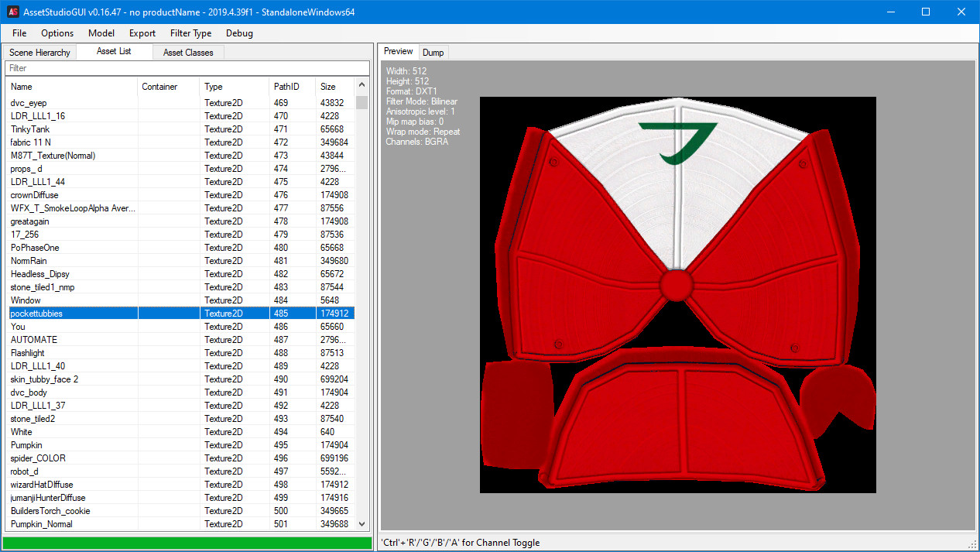Open the Filter Type menu
980x552 pixels.
click(190, 33)
